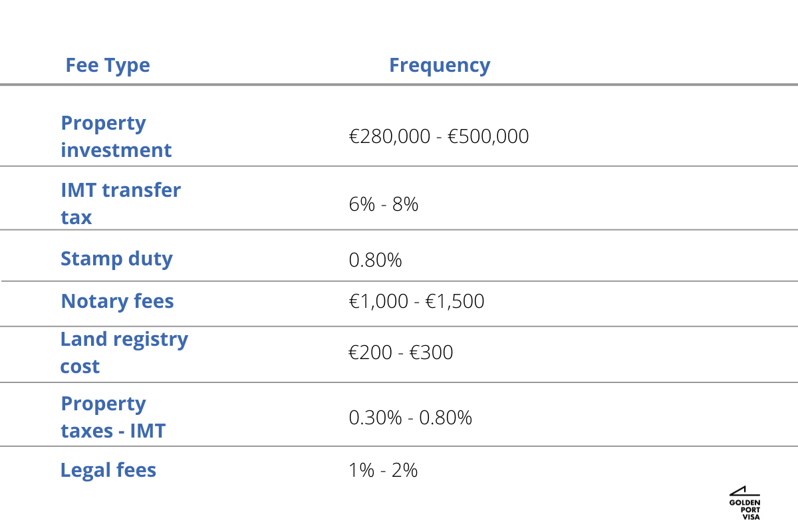Viewport: 798px width, 532px height.
Task: Click the 1% - 2% value
Action: click(383, 470)
